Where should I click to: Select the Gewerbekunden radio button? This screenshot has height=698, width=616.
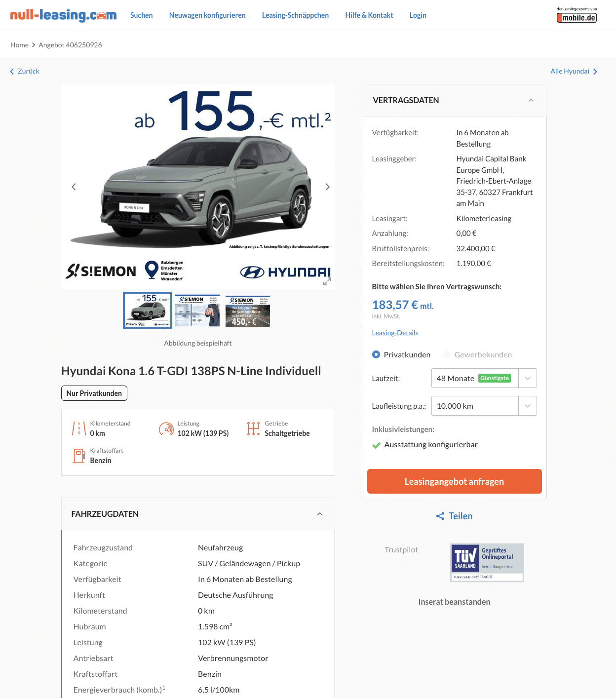447,354
